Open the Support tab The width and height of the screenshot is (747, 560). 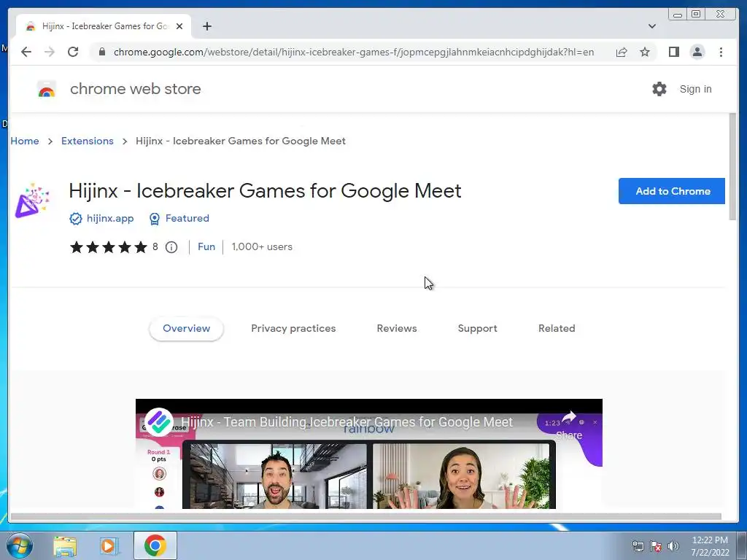[x=477, y=328]
